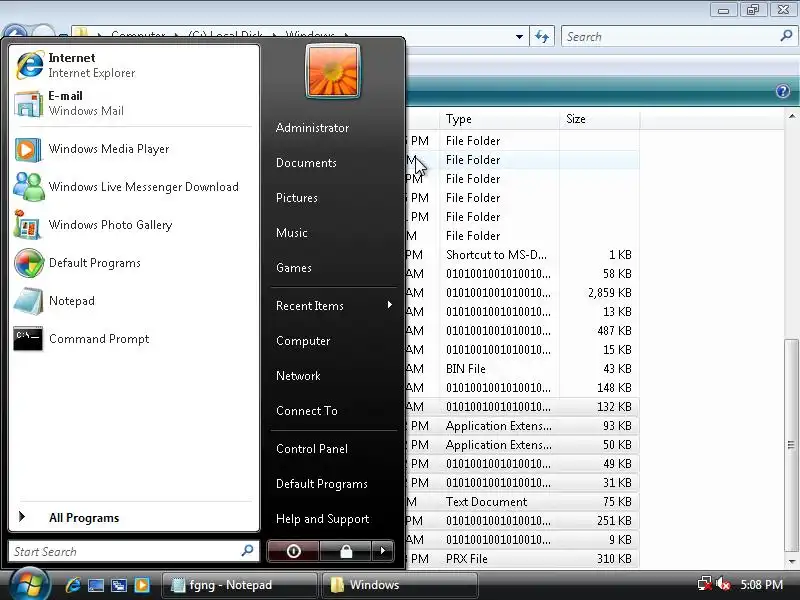800x600 pixels.
Task: Click the Start Search magnifier icon
Action: click(x=247, y=551)
